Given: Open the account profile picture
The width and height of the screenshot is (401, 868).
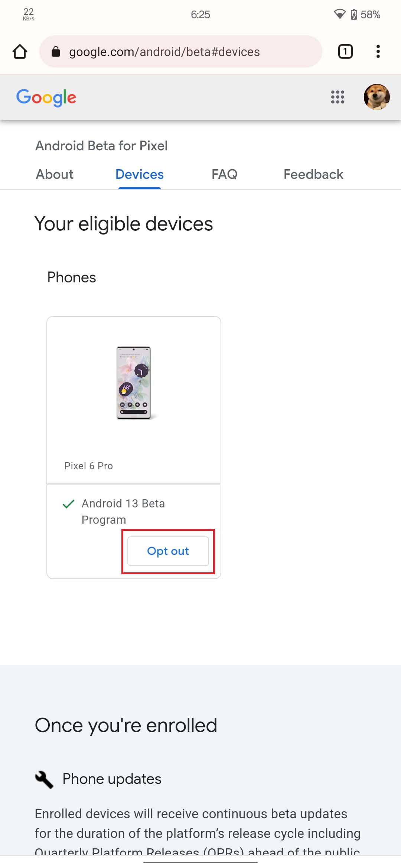Looking at the screenshot, I should pos(376,97).
